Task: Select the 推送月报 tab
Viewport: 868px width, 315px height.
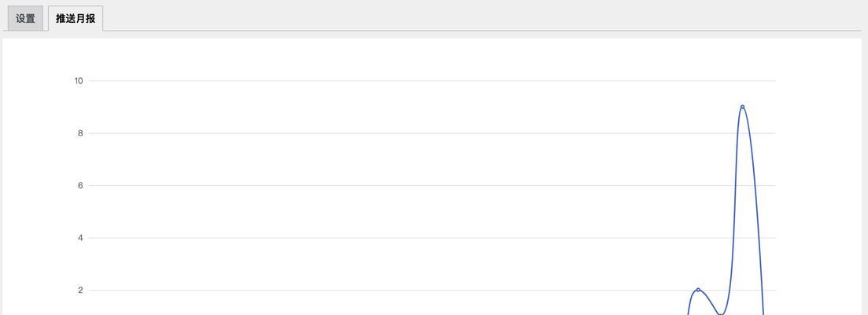Action: pos(76,18)
